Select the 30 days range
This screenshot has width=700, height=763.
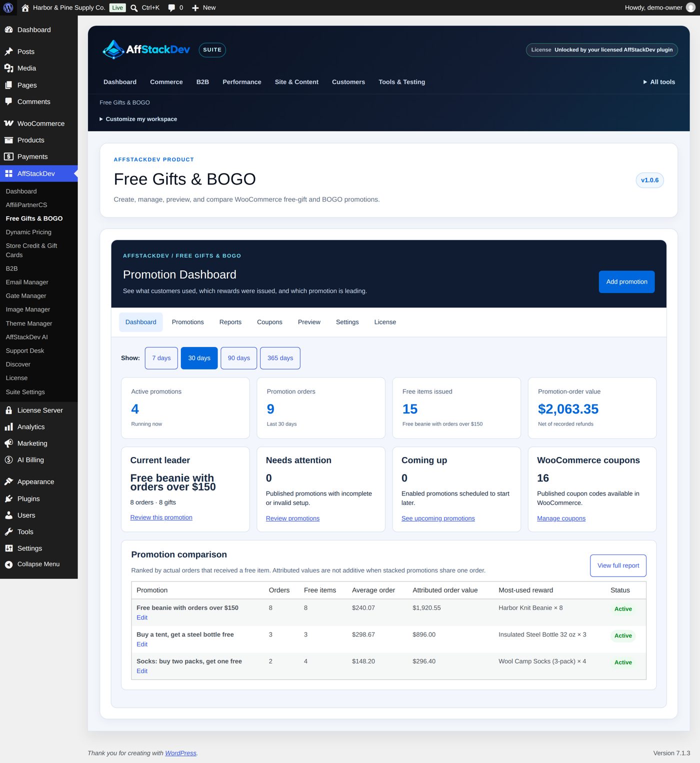[199, 358]
